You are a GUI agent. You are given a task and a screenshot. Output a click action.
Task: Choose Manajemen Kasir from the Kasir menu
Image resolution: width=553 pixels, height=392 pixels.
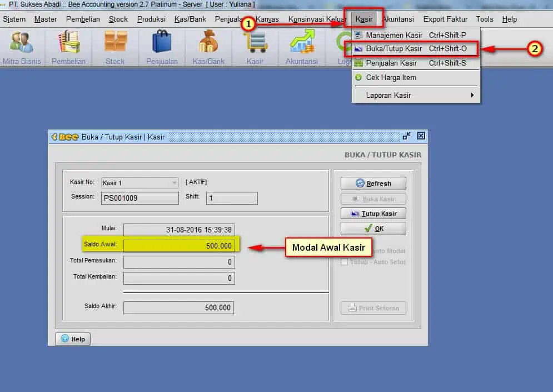[416, 35]
